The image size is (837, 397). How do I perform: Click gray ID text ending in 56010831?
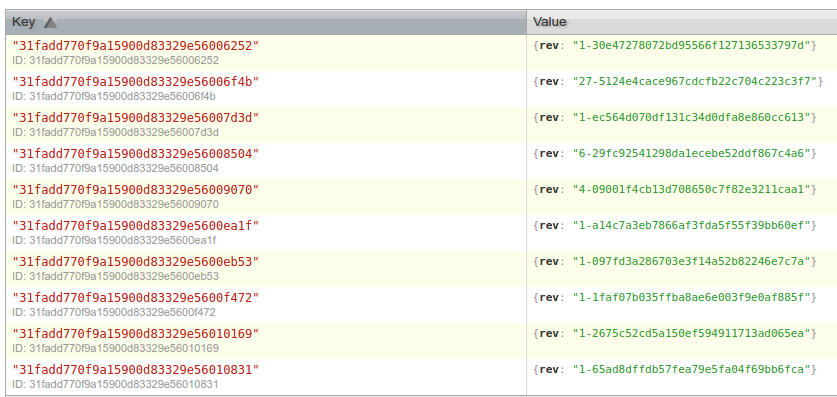[115, 385]
